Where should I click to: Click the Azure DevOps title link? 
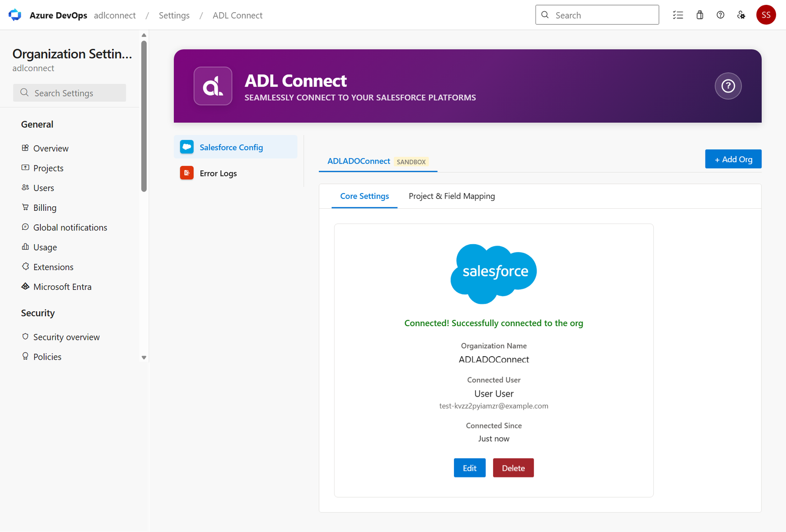(x=58, y=15)
